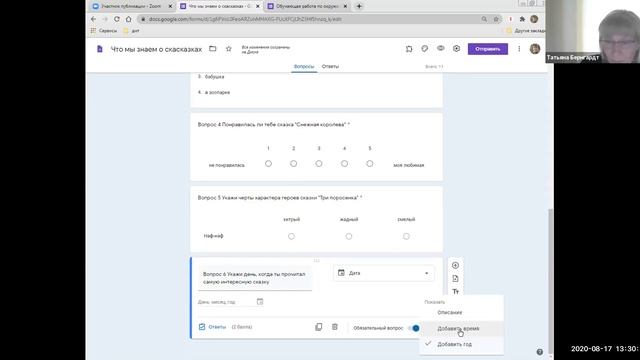
Task: Open the Chrome profile avatar in toolbar
Action: [x=534, y=19]
